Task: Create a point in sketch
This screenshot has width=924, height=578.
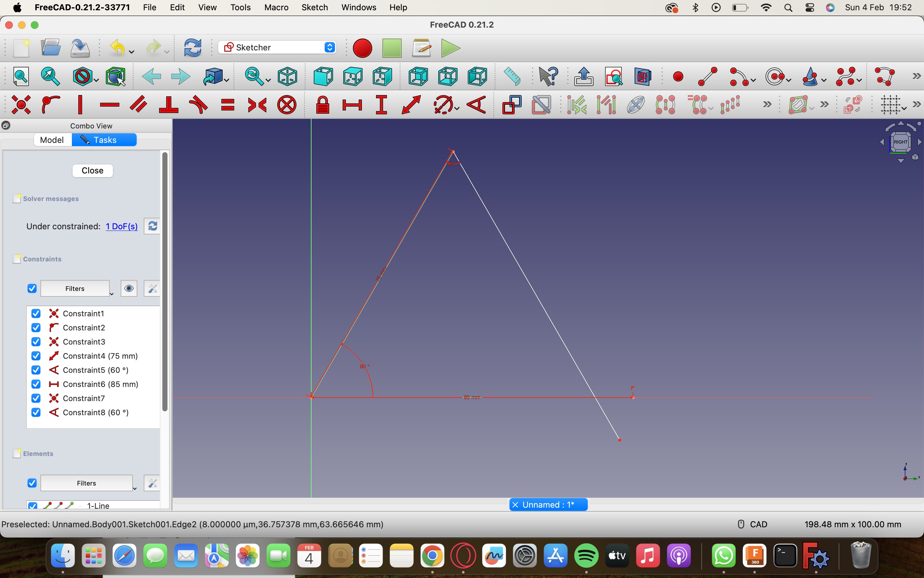Action: 678,77
